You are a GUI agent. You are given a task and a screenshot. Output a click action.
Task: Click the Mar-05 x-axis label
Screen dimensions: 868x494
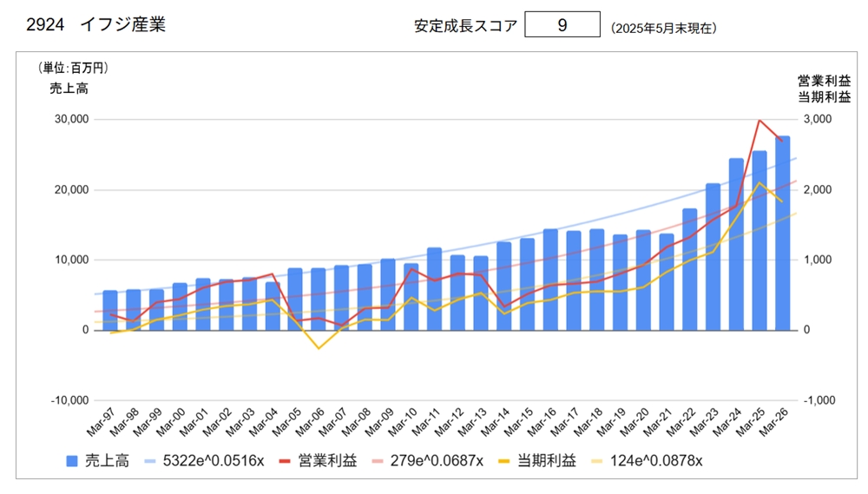[x=286, y=422]
